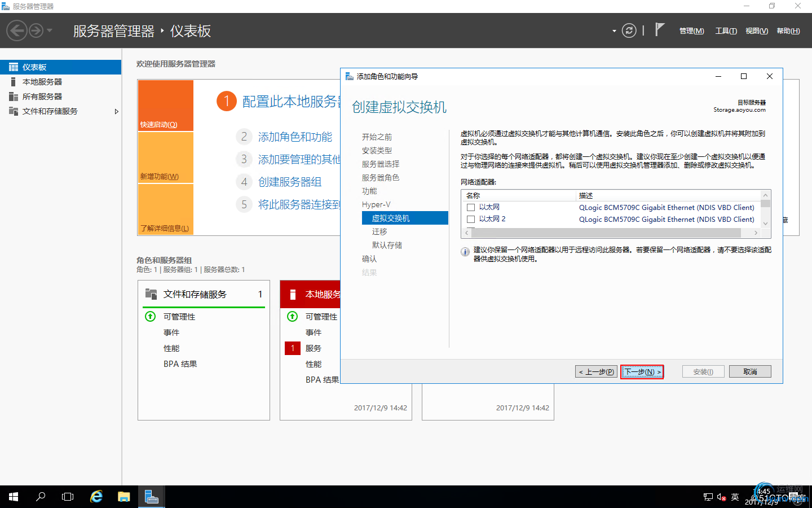Go to 服务器角色 wizard step
Viewport: 812px width, 508px height.
(x=381, y=178)
